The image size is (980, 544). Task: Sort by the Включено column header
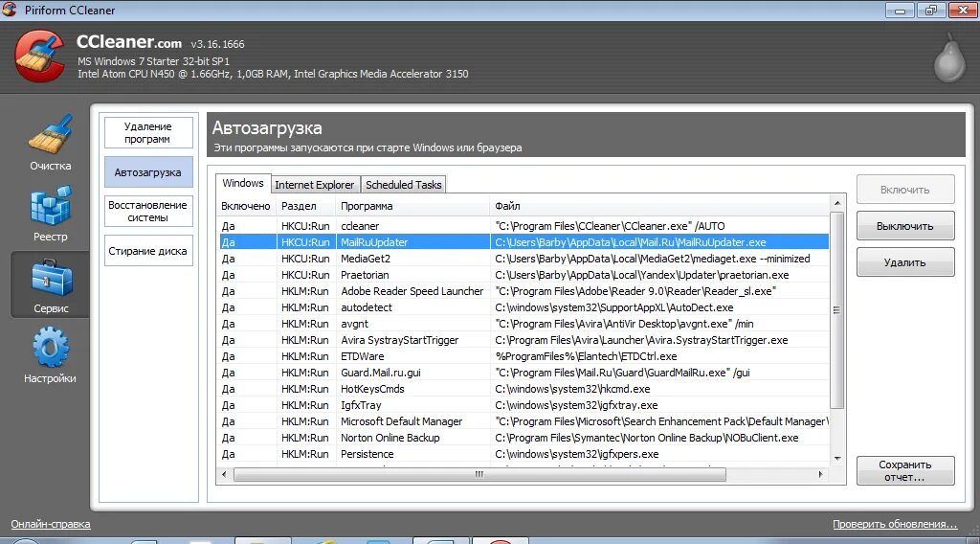click(246, 206)
